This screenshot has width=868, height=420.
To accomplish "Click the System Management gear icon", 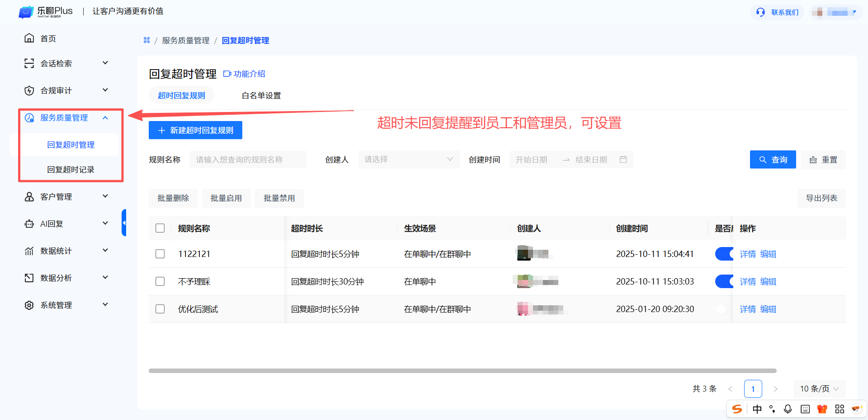I will click(x=29, y=305).
